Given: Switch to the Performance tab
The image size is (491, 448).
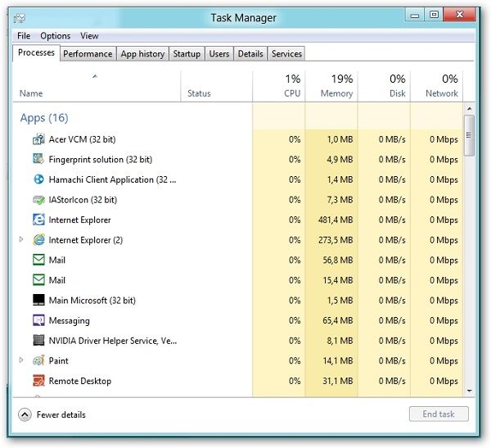Looking at the screenshot, I should [x=88, y=54].
